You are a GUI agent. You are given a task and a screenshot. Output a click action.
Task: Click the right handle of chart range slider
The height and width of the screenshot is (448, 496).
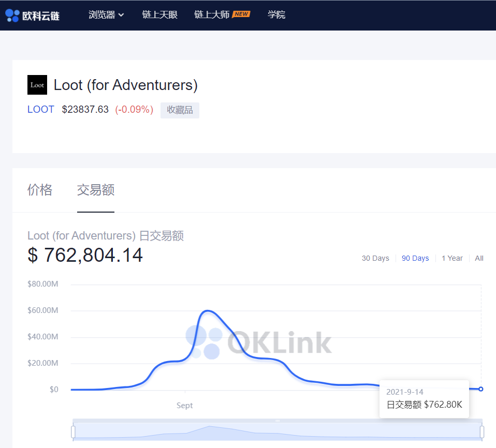[482, 431]
